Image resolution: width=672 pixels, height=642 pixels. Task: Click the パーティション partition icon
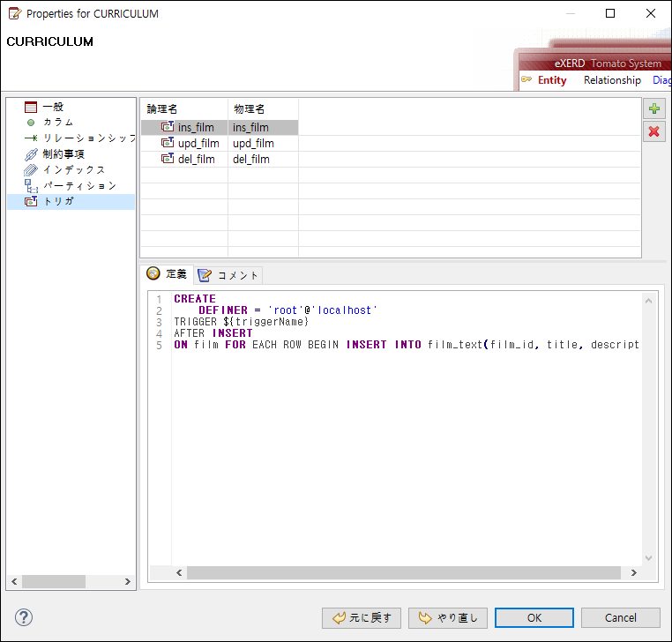31,185
